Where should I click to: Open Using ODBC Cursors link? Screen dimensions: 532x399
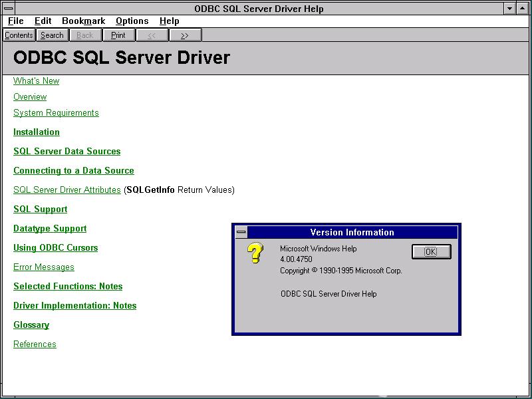(56, 247)
